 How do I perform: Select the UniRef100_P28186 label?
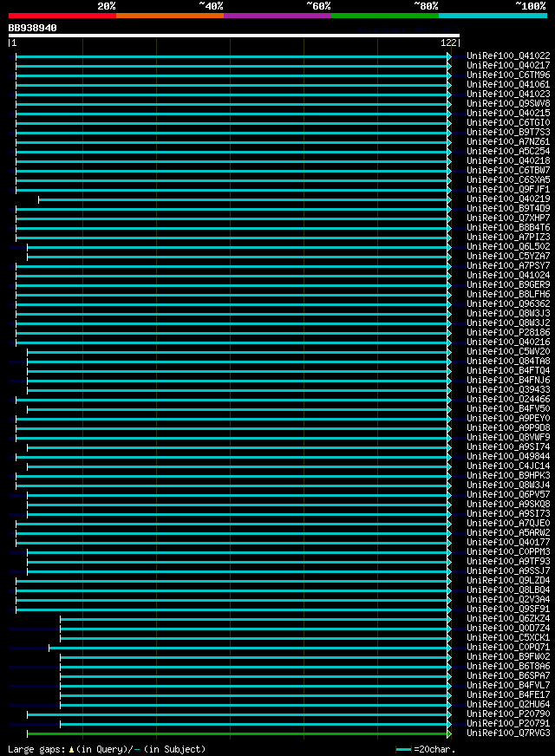click(x=508, y=333)
